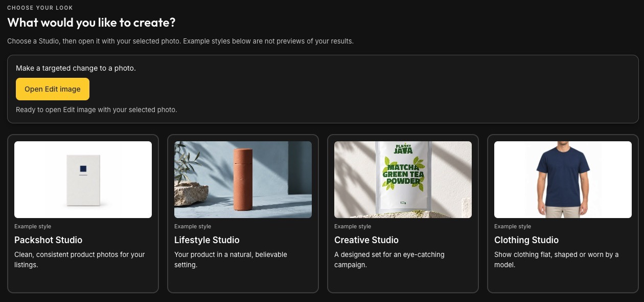
Task: Select the Clothing Studio t-shirt thumbnail
Action: [x=563, y=180]
